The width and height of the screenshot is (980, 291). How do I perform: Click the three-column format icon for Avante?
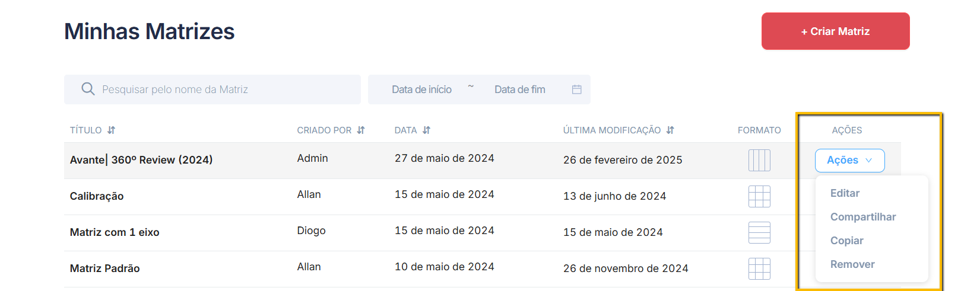[759, 160]
